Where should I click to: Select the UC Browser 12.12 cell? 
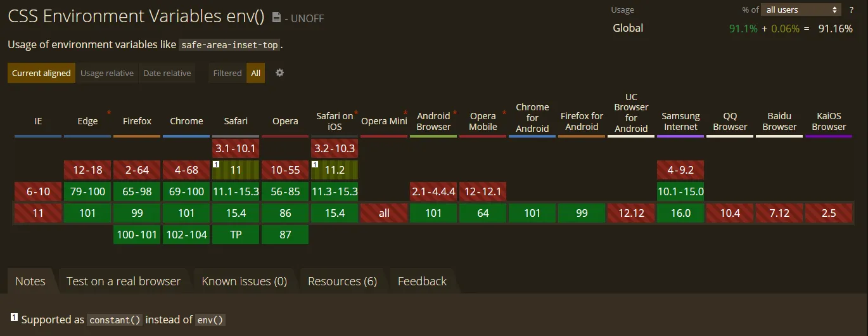(631, 213)
